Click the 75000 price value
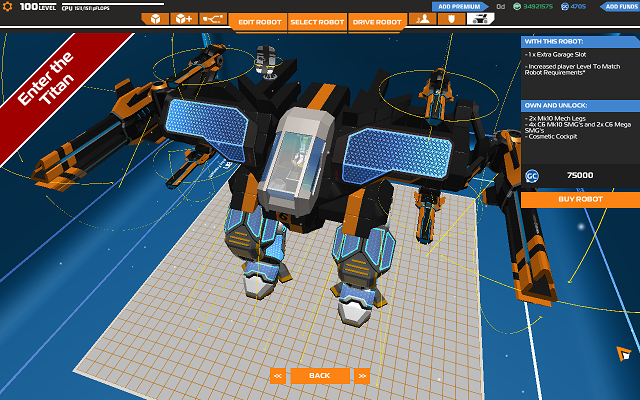640x400 pixels. (580, 176)
